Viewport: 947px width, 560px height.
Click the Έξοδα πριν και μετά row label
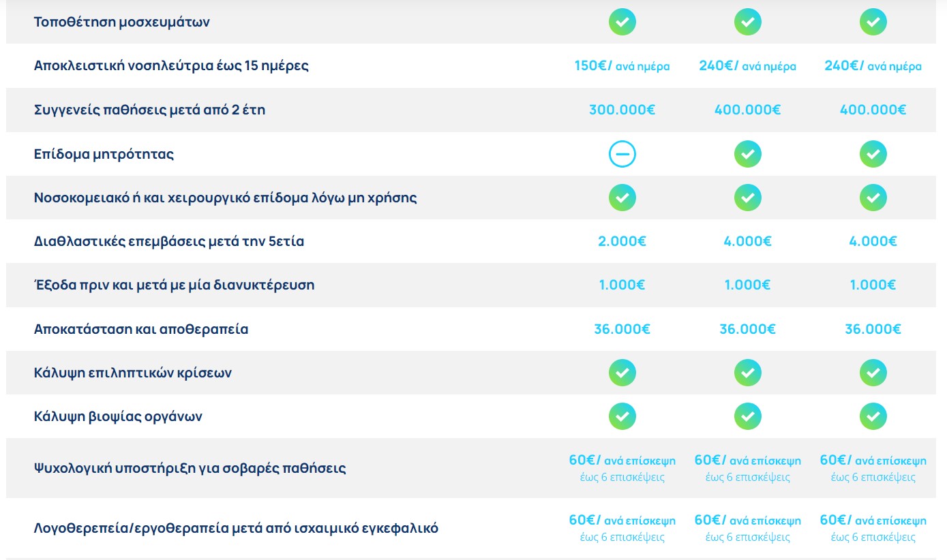[174, 285]
